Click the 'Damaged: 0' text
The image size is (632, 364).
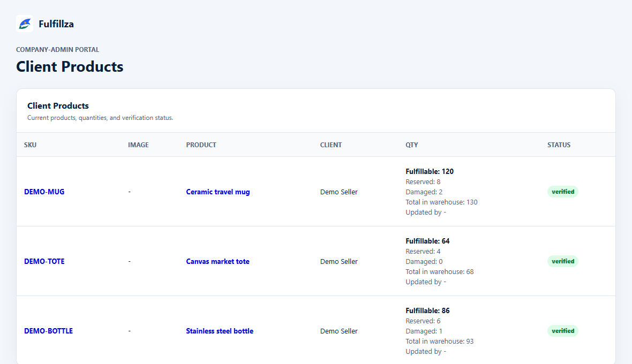click(424, 262)
